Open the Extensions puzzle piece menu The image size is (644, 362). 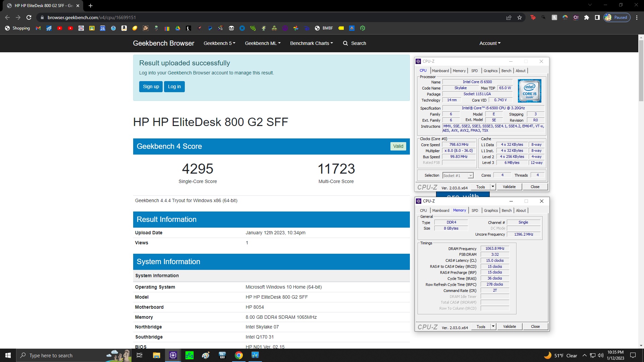pyautogui.click(x=587, y=17)
